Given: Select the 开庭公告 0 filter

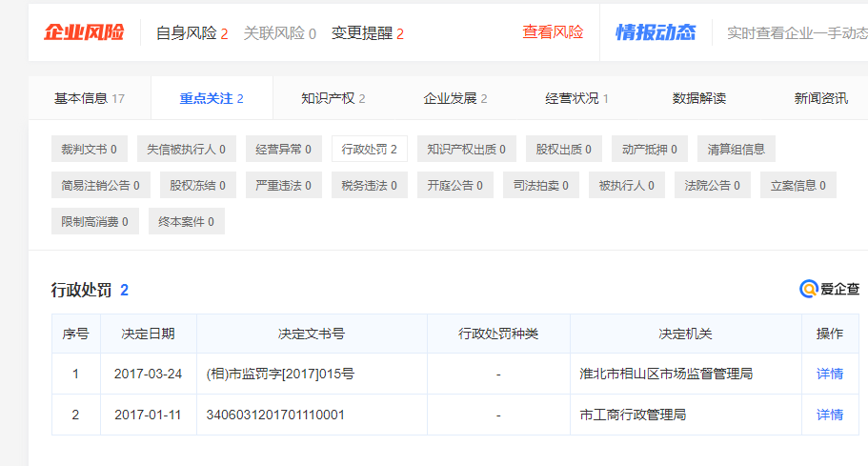Looking at the screenshot, I should [455, 186].
